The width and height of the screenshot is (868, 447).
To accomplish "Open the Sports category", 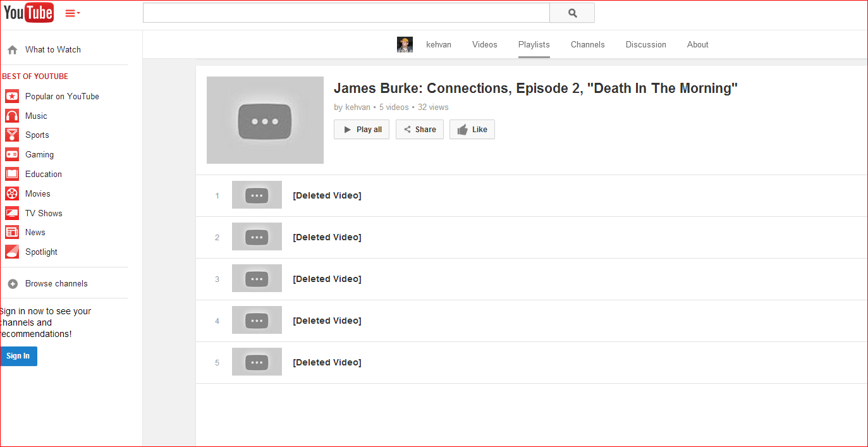I will (37, 135).
